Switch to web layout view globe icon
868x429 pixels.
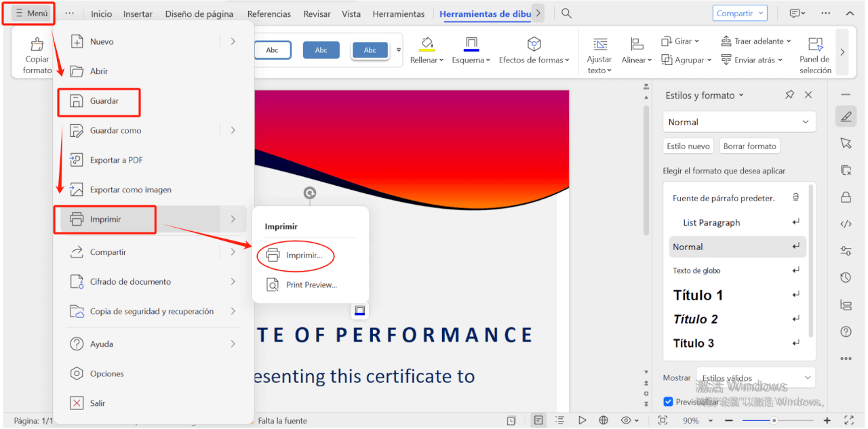(x=604, y=421)
